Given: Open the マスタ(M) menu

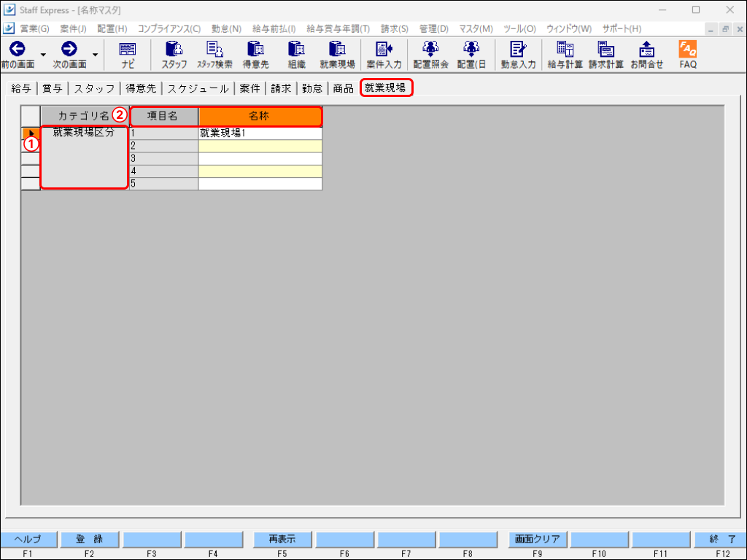Looking at the screenshot, I should [x=476, y=29].
